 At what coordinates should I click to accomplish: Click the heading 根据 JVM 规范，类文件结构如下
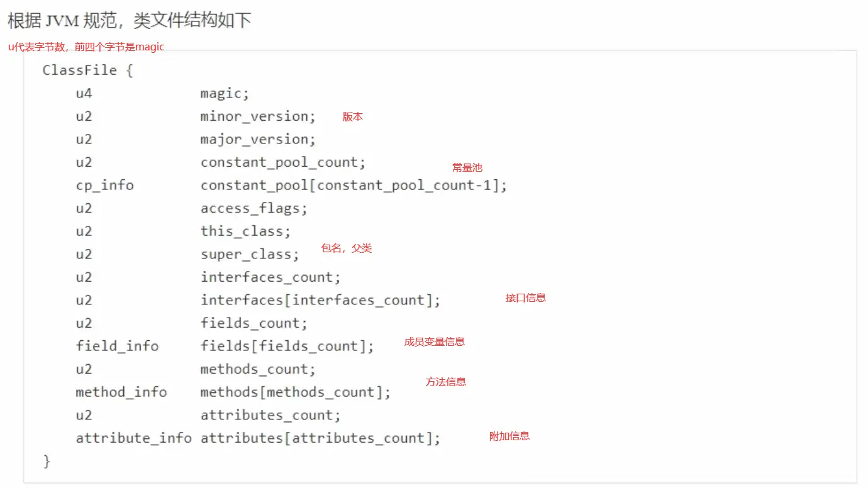coord(129,20)
